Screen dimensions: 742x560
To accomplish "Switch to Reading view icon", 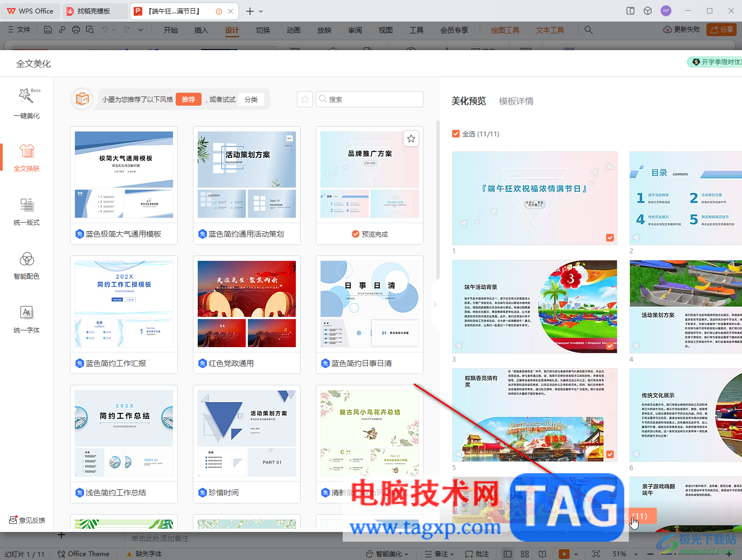I will pyautogui.click(x=542, y=554).
